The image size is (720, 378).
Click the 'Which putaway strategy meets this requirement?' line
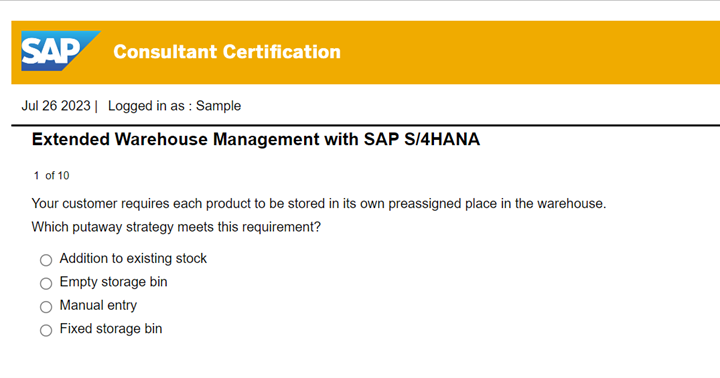coord(176,227)
